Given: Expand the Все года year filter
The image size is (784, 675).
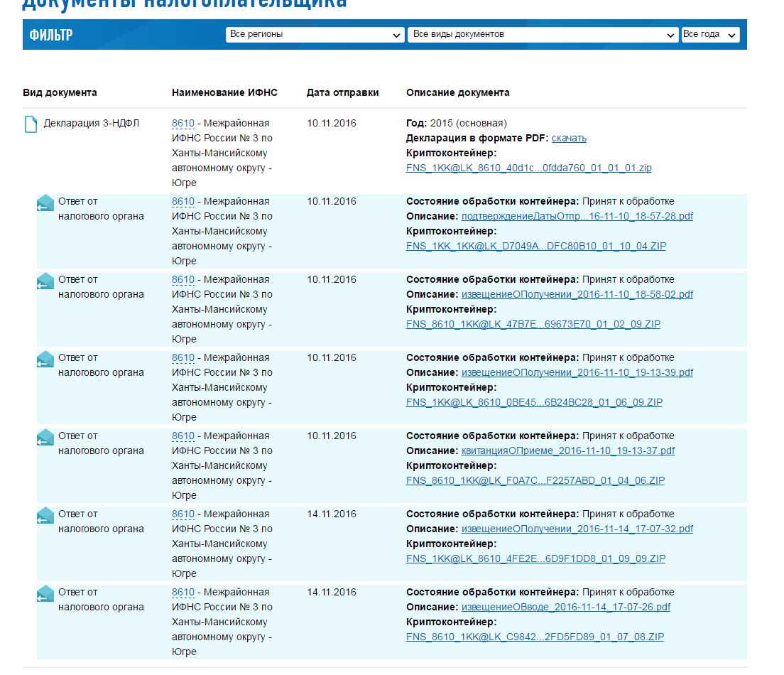Looking at the screenshot, I should click(x=710, y=34).
